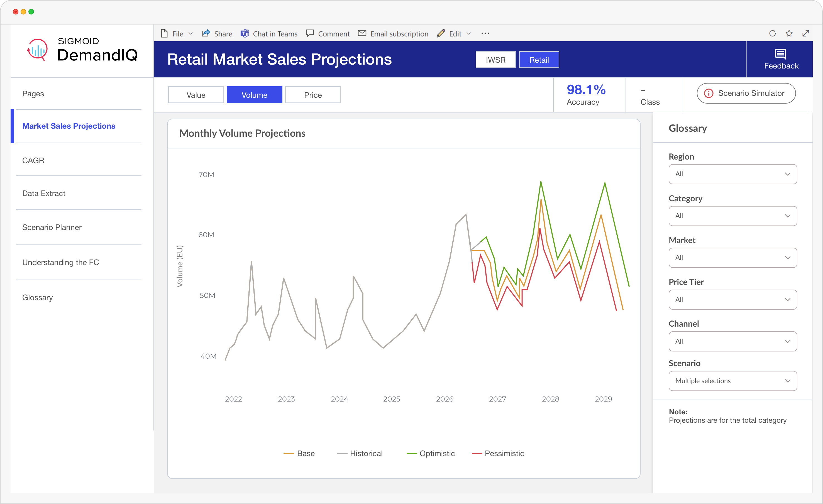Click the Share arrow icon

point(206,33)
